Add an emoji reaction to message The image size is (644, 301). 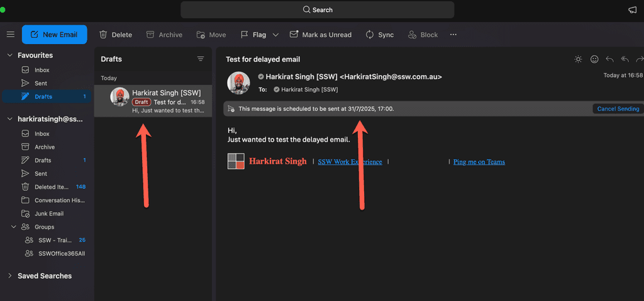[594, 59]
